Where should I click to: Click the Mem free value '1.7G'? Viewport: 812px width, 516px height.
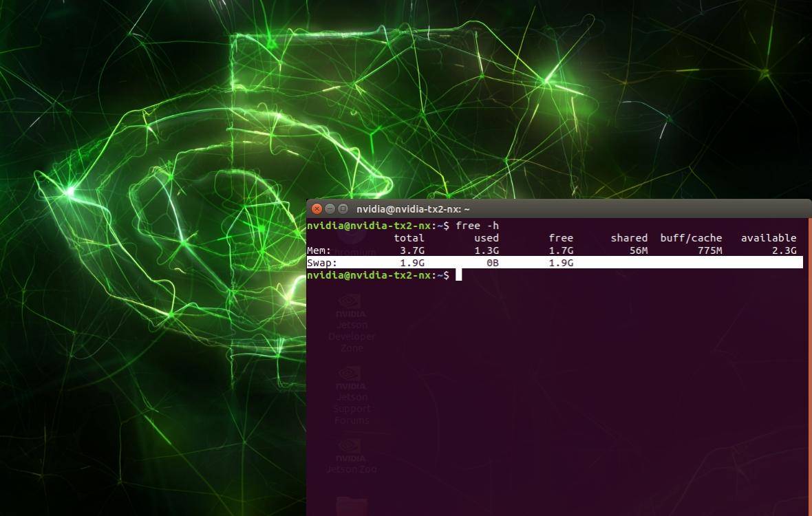pos(561,250)
